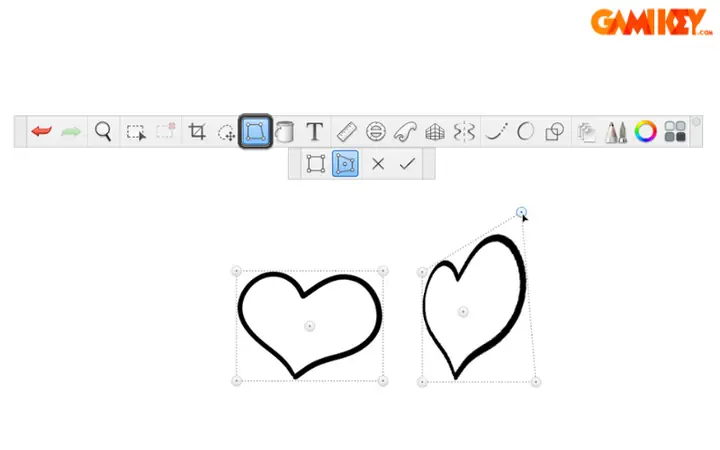Toggle the highlighted Distort mode button

[x=345, y=163]
